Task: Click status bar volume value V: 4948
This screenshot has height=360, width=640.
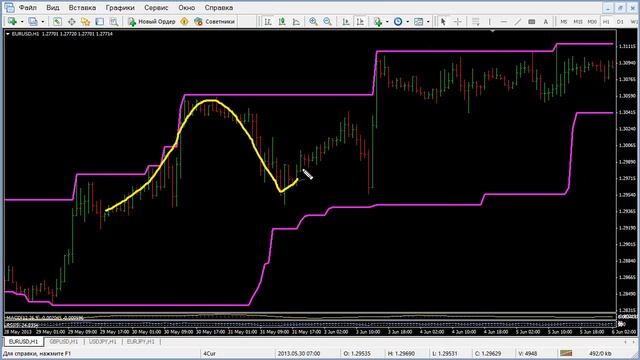Action: point(529,353)
